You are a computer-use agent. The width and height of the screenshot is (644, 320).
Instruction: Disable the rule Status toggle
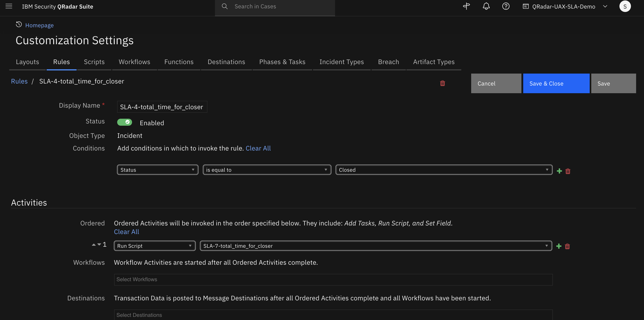point(125,122)
